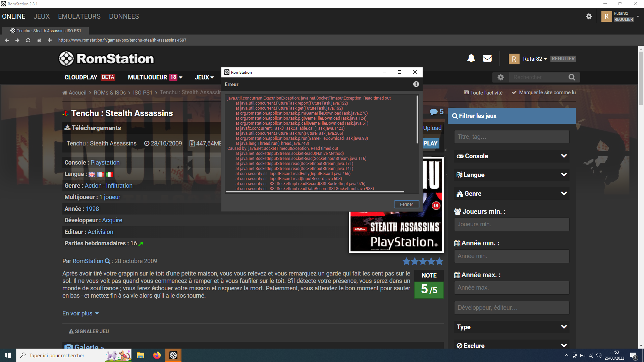This screenshot has width=644, height=362.
Task: Expand the Console filter
Action: (x=512, y=156)
